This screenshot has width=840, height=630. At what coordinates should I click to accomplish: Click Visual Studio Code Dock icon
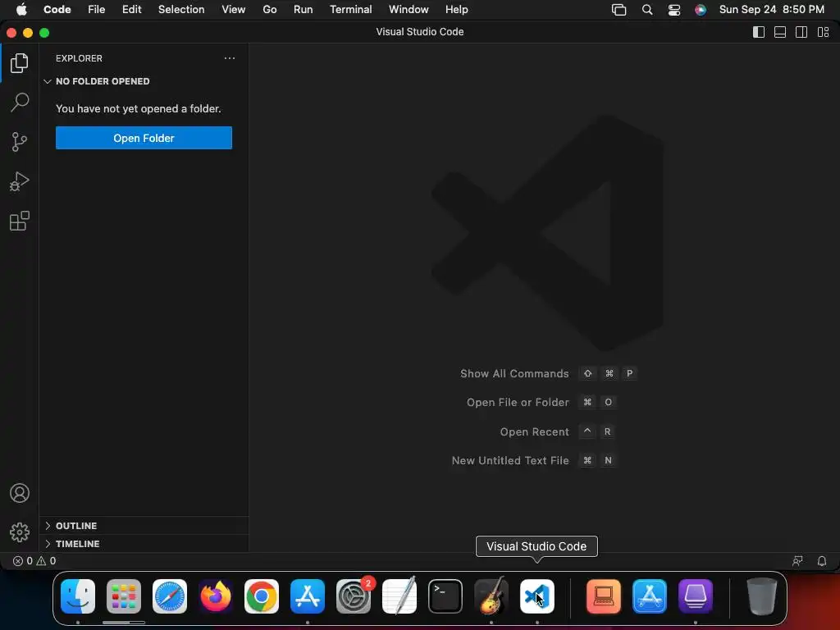(x=537, y=596)
